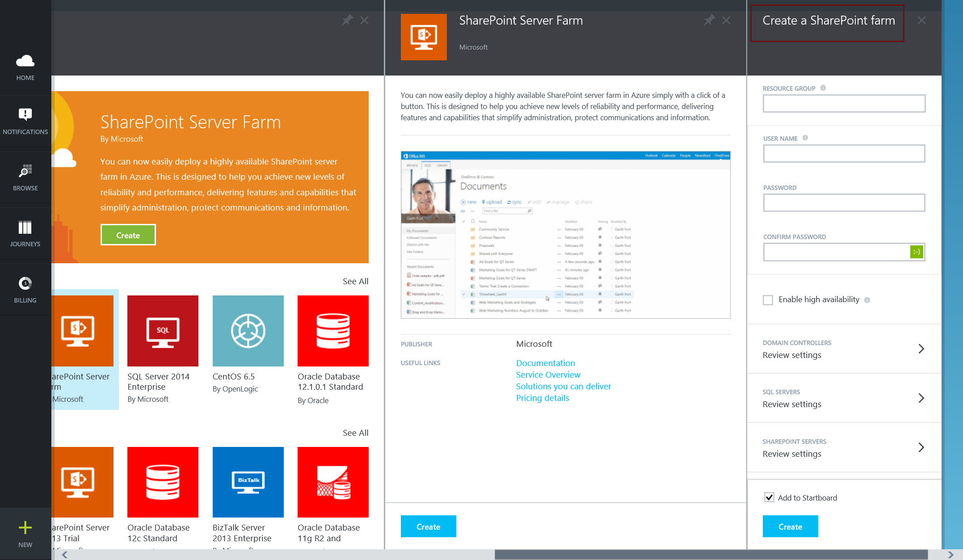The width and height of the screenshot is (963, 560).
Task: Open Browse from the sidebar
Action: pyautogui.click(x=25, y=177)
